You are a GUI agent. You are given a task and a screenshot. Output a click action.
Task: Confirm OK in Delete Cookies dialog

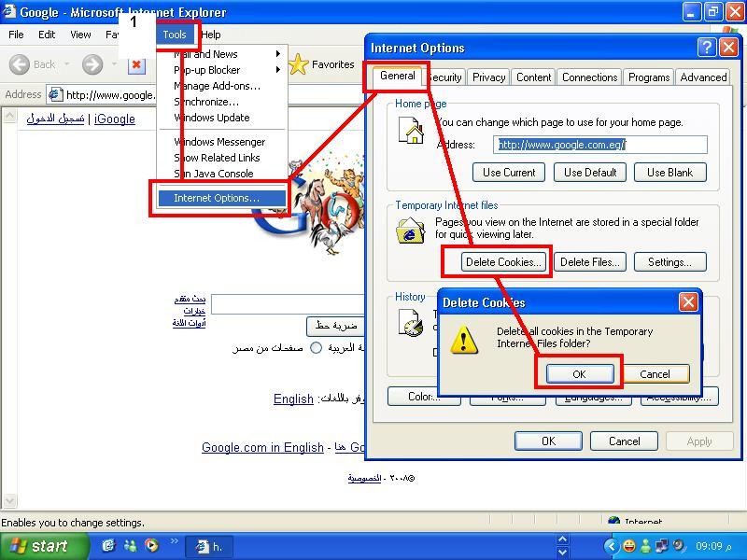[579, 374]
